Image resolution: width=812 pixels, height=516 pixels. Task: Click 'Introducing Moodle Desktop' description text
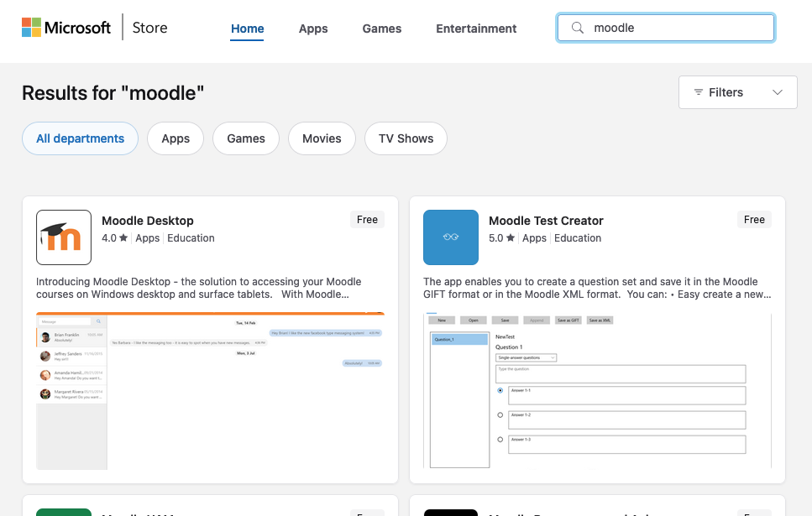[199, 288]
